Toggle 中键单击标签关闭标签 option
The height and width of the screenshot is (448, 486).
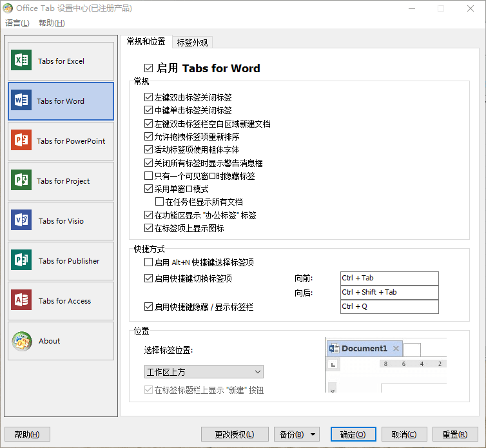point(148,110)
